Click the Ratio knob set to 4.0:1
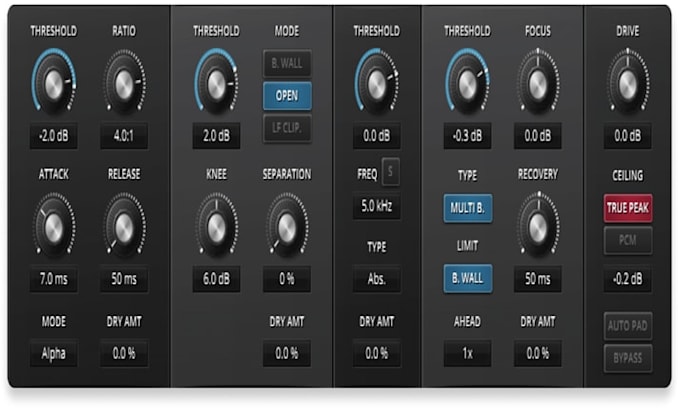Image resolution: width=680 pixels, height=411 pixels. pyautogui.click(x=124, y=82)
